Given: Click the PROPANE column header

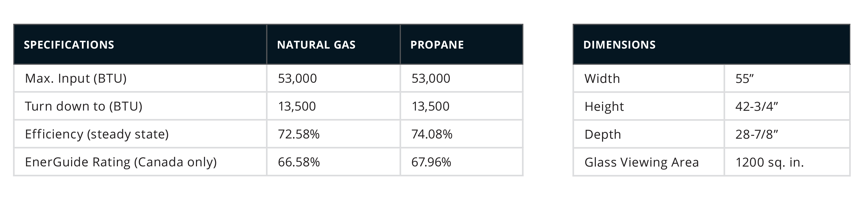Looking at the screenshot, I should tap(437, 45).
